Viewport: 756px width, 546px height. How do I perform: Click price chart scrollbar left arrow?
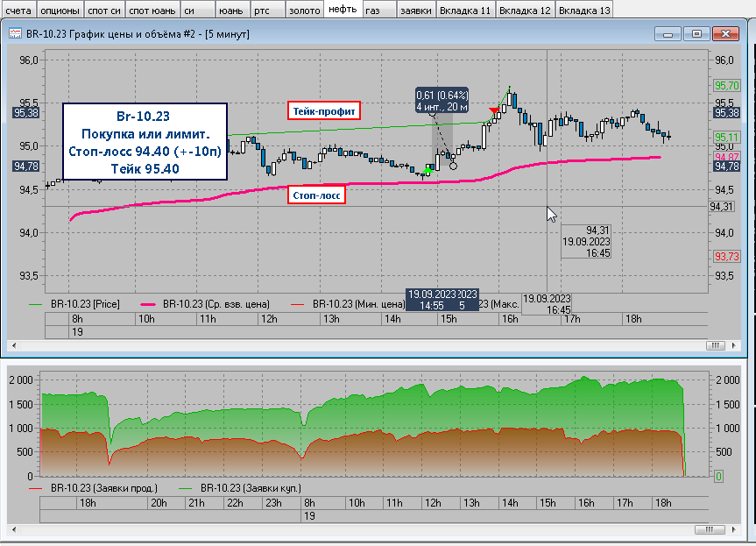pyautogui.click(x=14, y=345)
